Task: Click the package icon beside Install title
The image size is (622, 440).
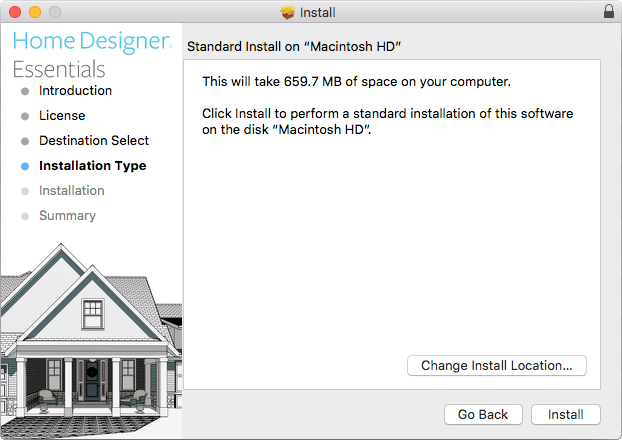Action: coord(288,12)
